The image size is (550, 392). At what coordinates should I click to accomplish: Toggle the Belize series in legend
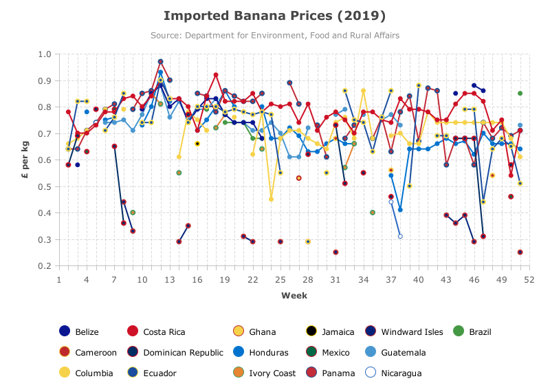click(x=79, y=331)
